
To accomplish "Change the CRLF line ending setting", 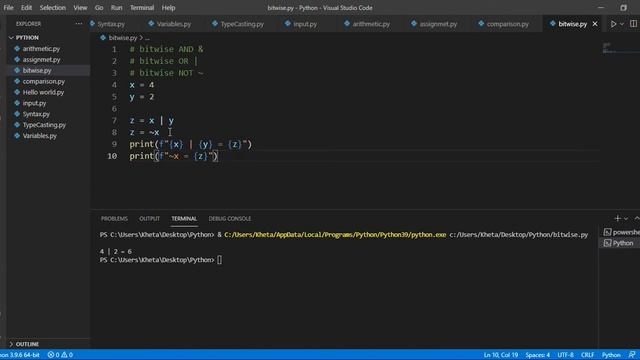I will pyautogui.click(x=587, y=355).
